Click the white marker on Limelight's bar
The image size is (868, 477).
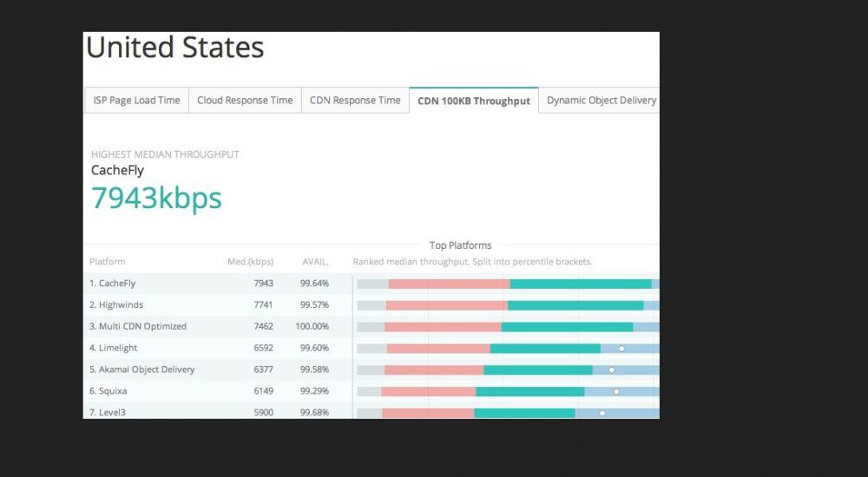pyautogui.click(x=621, y=349)
